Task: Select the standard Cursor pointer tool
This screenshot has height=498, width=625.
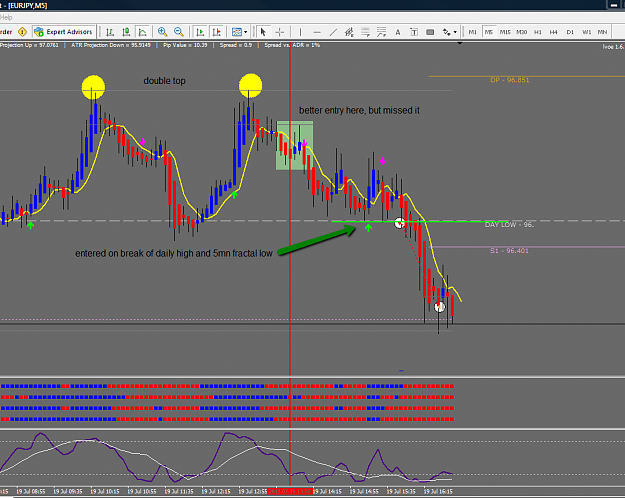Action: pos(263,32)
